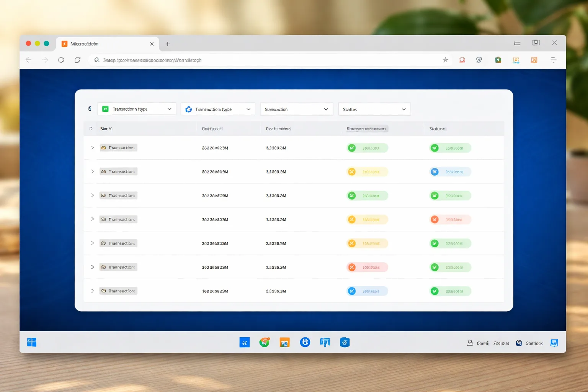Open the blue monitor app in taskbar center

325,342
